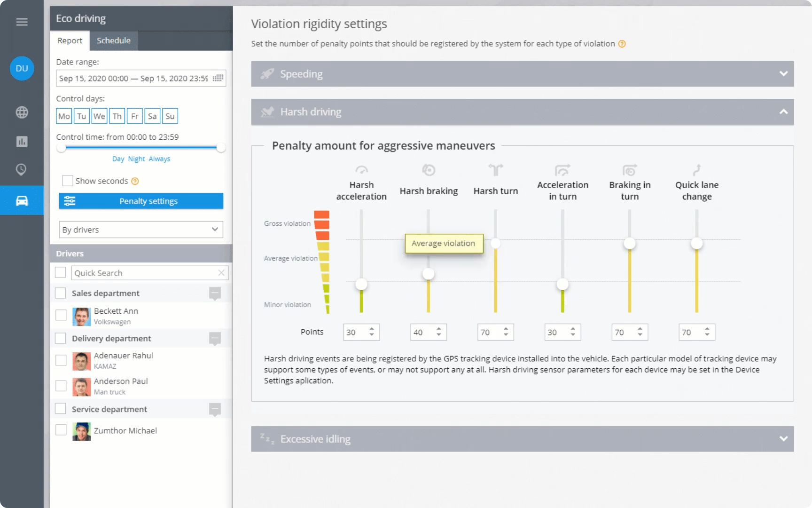
Task: Toggle Monday control day
Action: [x=64, y=116]
